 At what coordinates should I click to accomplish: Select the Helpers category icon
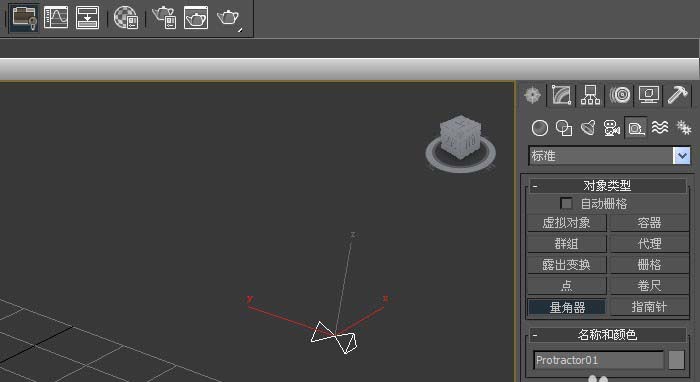636,128
